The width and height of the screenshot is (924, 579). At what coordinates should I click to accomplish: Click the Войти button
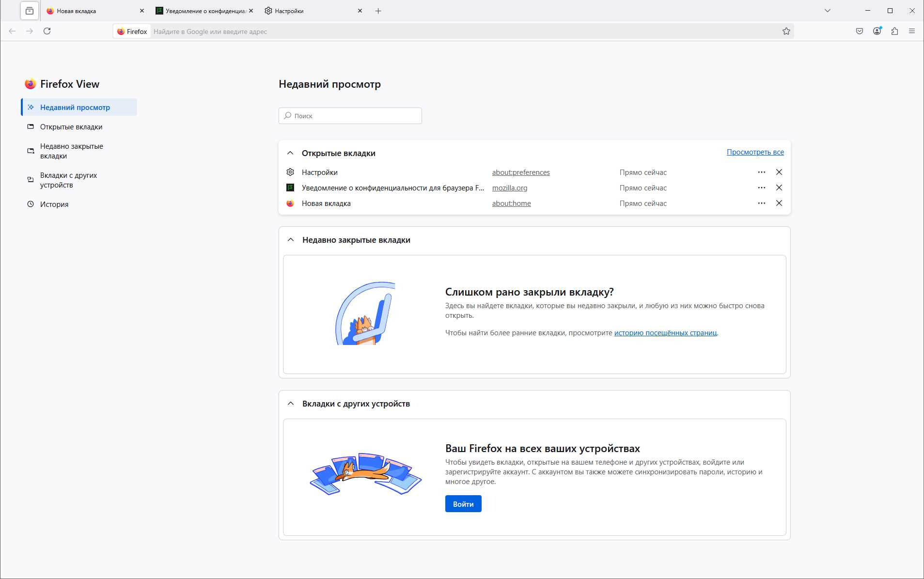point(463,504)
